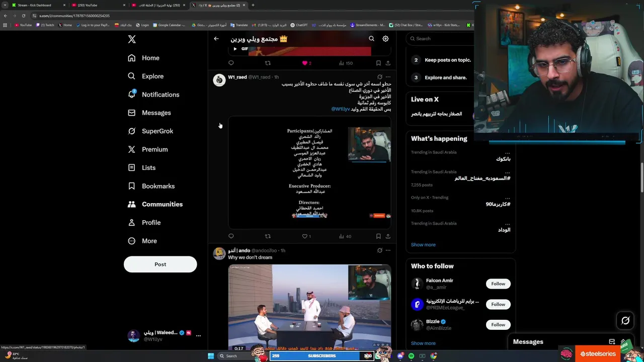Repost the GIF post at top

coord(268,63)
